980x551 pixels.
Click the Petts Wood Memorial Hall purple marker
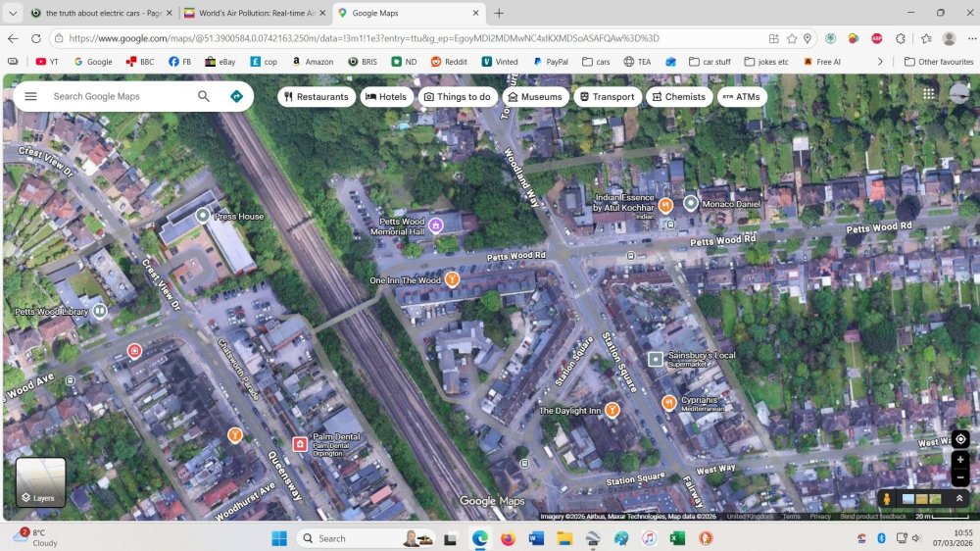436,225
